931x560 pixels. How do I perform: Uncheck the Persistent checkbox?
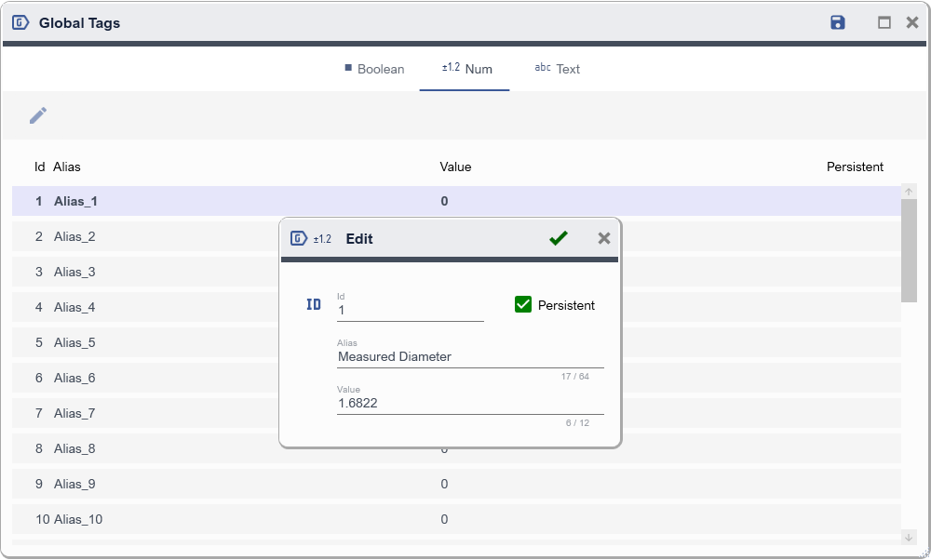[523, 305]
